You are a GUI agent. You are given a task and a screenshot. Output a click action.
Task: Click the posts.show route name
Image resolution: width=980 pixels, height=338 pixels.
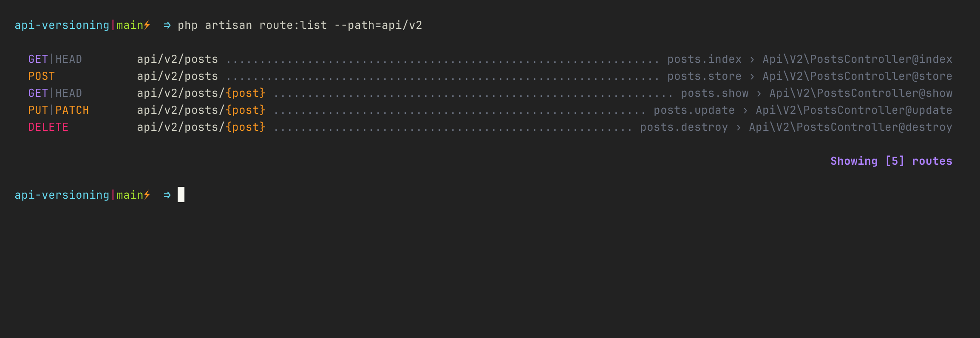pyautogui.click(x=715, y=93)
